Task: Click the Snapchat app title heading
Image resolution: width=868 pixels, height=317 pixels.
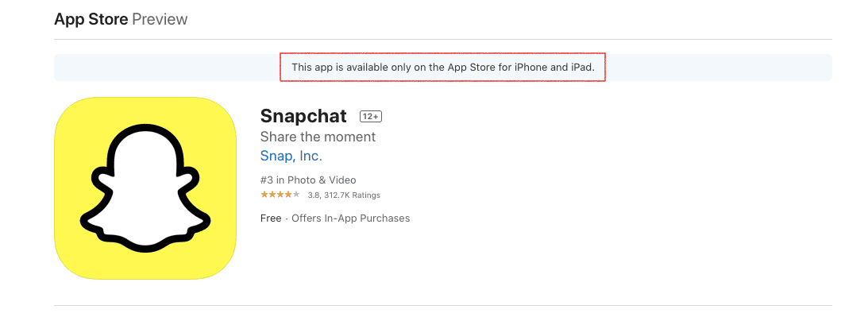Action: tap(303, 116)
